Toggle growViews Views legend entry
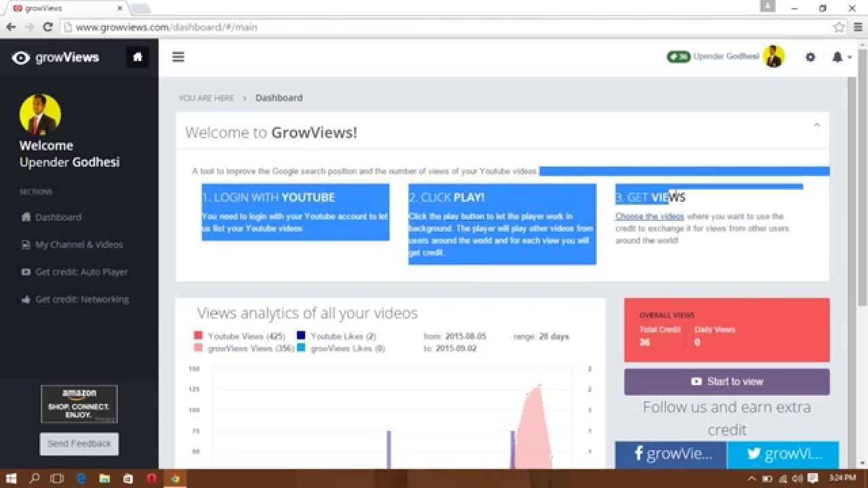The image size is (868, 488). [x=243, y=348]
